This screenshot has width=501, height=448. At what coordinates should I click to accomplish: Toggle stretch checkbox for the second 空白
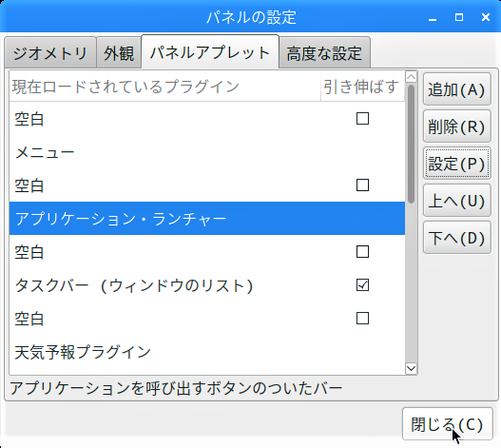click(362, 185)
